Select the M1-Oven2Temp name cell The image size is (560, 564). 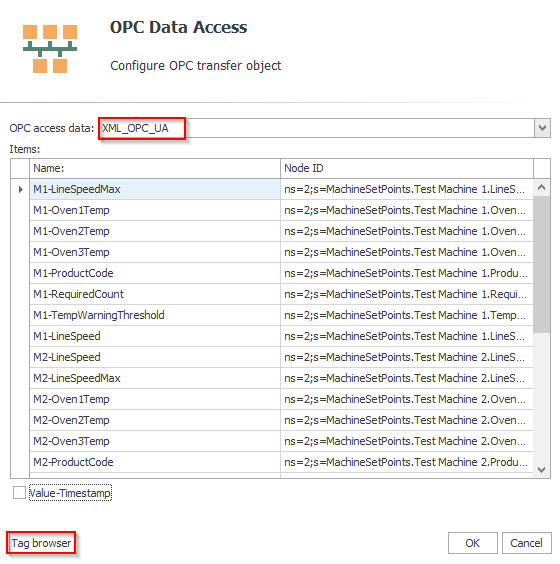point(155,231)
